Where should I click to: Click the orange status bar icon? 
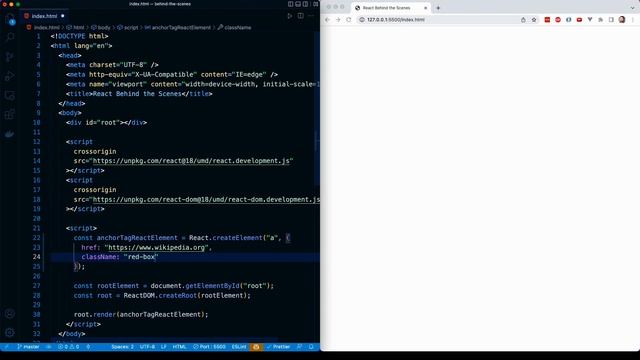[256, 347]
